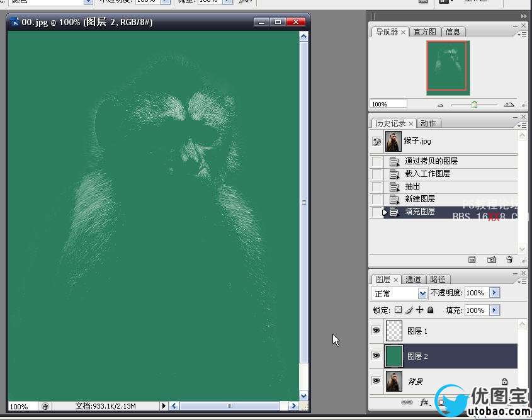Screen dimensions: 532x420
Task: Click the create new snapshot camera icon
Action: tap(491, 260)
